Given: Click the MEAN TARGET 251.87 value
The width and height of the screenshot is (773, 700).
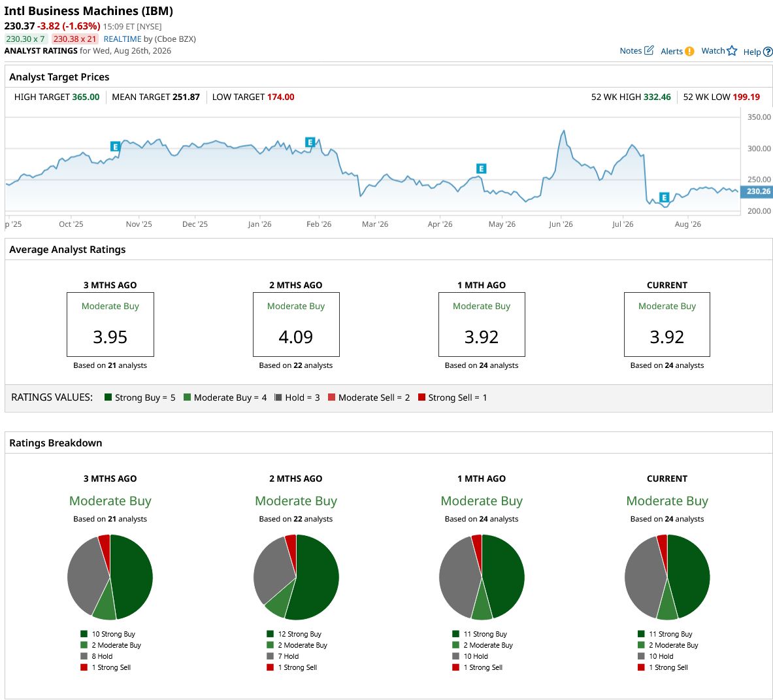Looking at the screenshot, I should [186, 97].
